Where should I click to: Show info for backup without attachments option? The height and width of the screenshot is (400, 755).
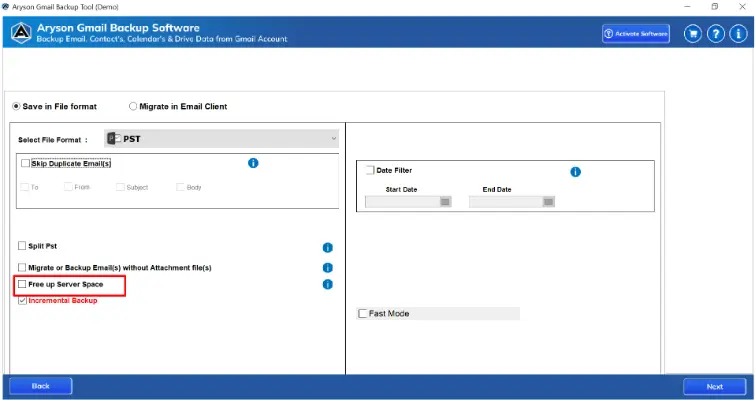click(x=327, y=268)
